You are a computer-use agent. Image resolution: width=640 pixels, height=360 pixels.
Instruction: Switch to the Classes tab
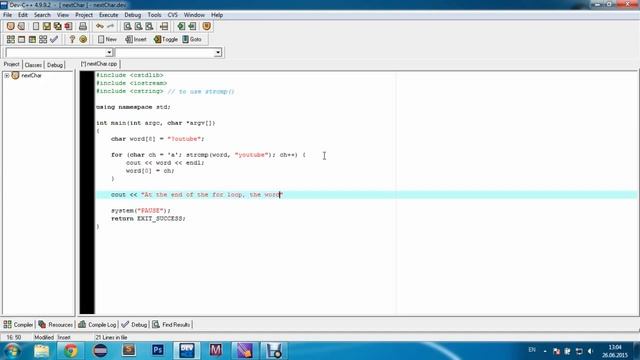[33, 65]
